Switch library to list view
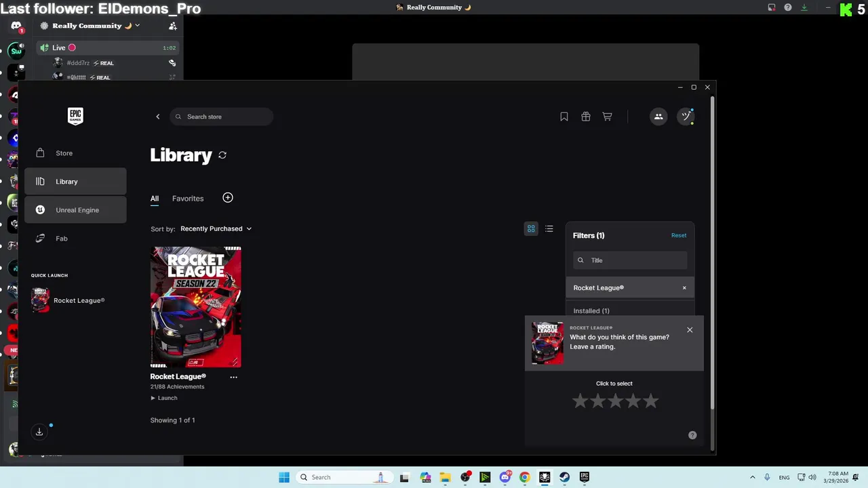 (549, 229)
